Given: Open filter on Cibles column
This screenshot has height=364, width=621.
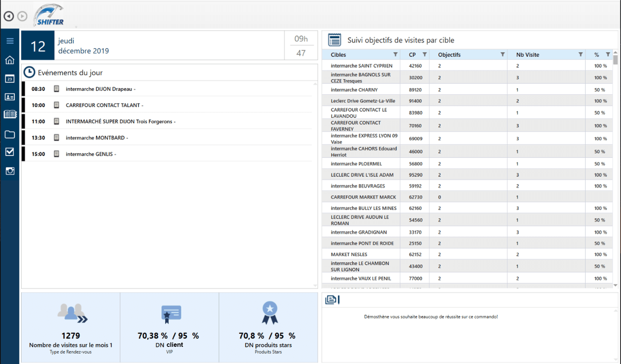Looking at the screenshot, I should tap(395, 55).
